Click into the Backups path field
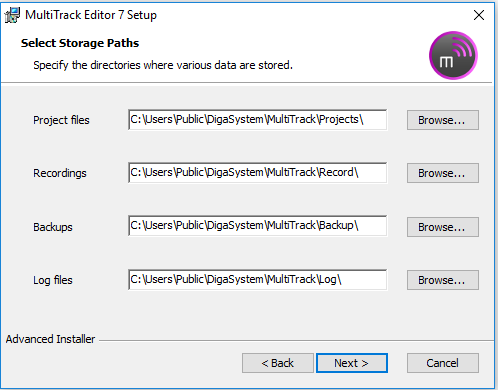The height and width of the screenshot is (390, 498). coord(258,226)
